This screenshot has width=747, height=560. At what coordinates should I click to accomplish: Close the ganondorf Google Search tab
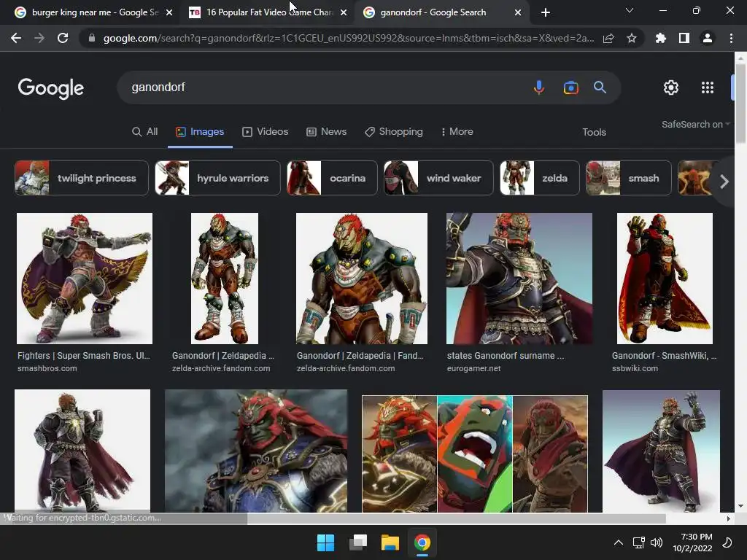click(518, 12)
